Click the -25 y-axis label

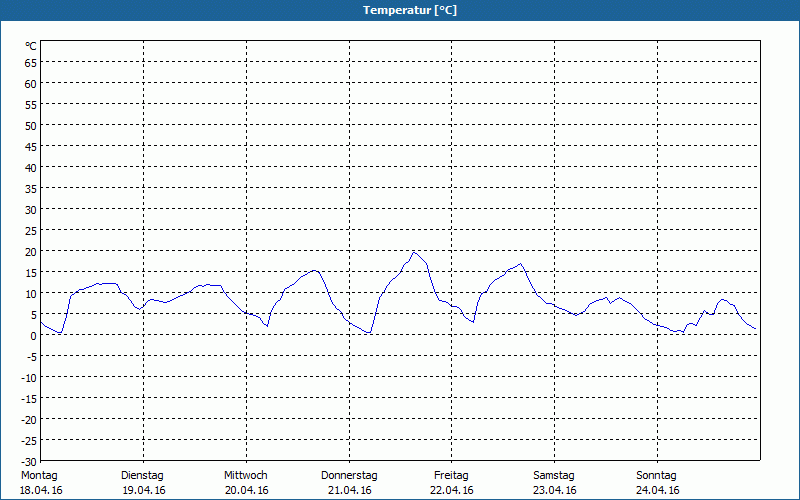point(29,440)
